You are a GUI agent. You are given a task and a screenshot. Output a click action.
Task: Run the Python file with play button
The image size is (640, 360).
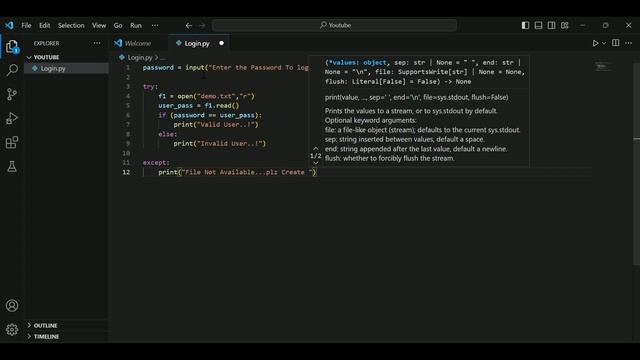click(595, 43)
